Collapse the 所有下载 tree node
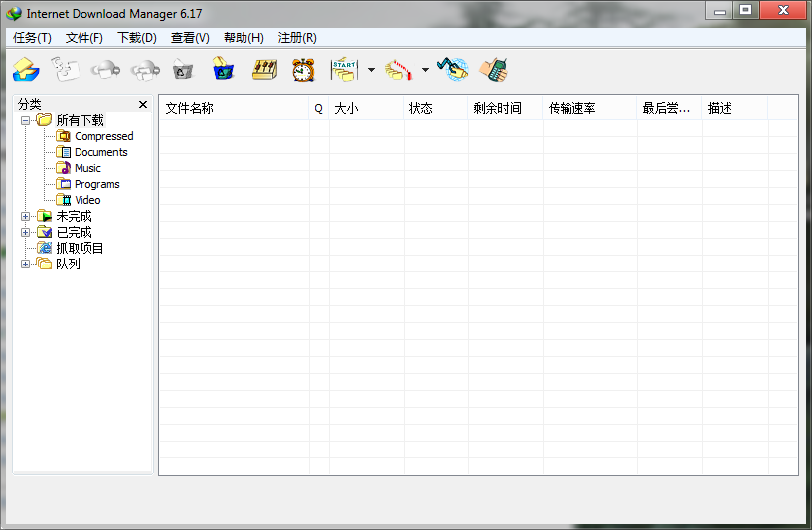 click(x=26, y=120)
